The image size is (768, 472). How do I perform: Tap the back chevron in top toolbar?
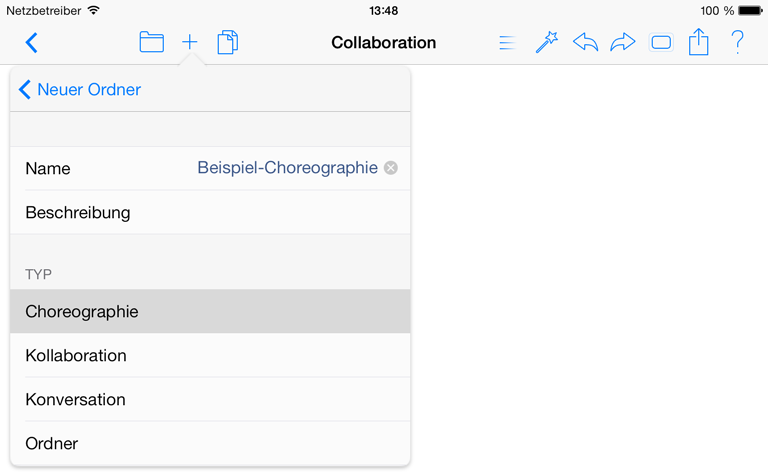pyautogui.click(x=31, y=43)
